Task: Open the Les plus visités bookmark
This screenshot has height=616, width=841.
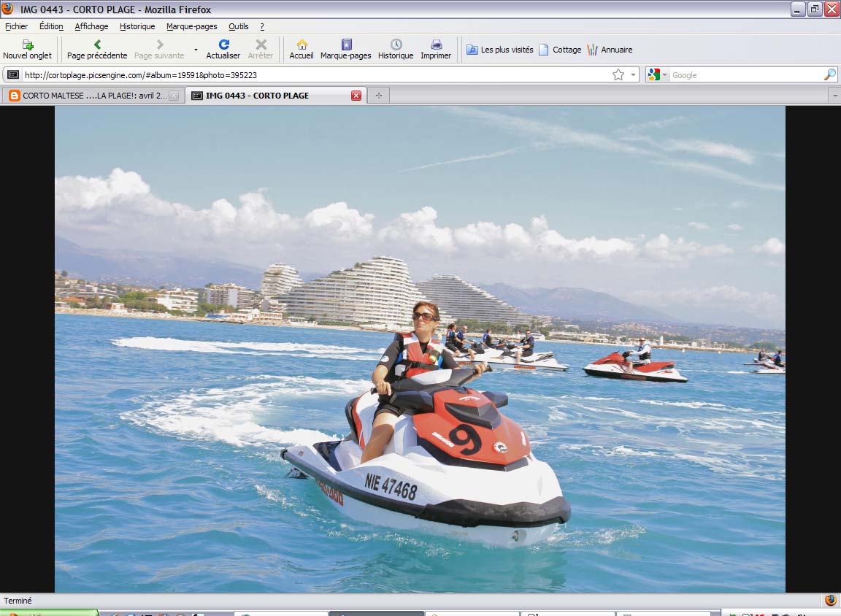Action: tap(500, 50)
